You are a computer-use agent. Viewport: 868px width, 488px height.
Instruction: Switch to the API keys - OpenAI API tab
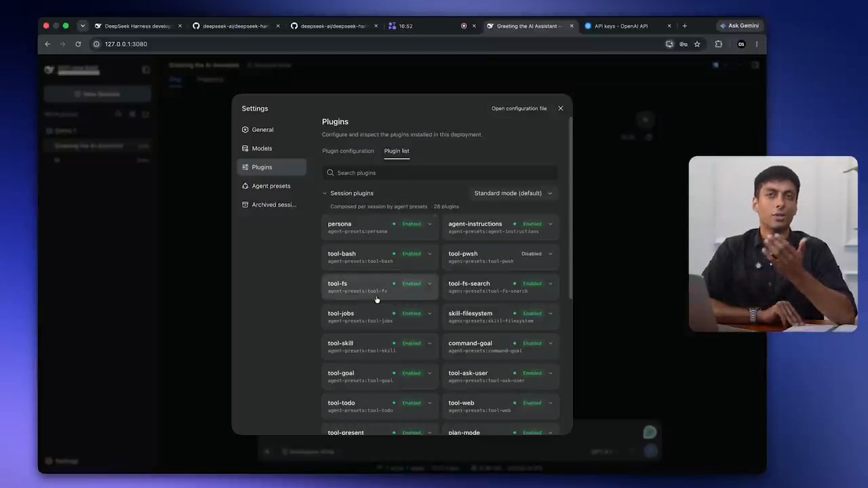628,26
